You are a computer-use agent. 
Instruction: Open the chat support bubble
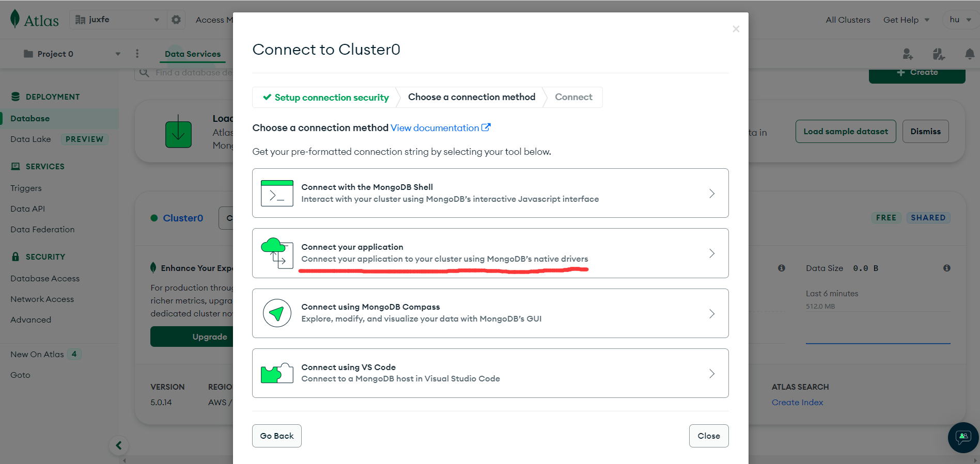coord(963,437)
